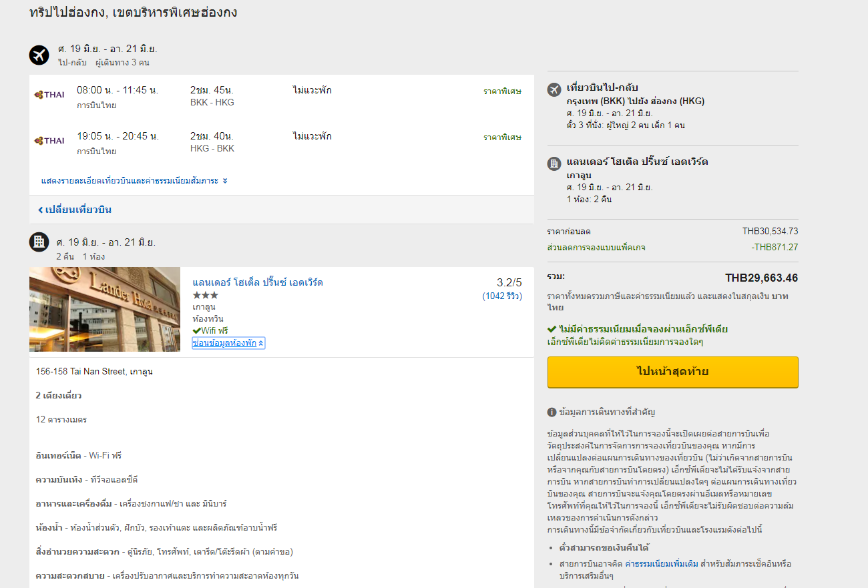Open the 1042 reviews link

[x=502, y=296]
